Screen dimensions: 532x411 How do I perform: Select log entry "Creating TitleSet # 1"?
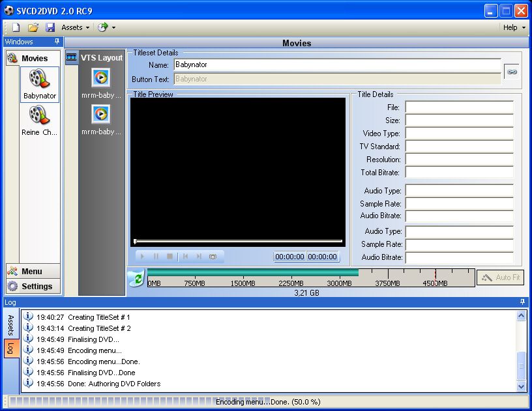(98, 317)
